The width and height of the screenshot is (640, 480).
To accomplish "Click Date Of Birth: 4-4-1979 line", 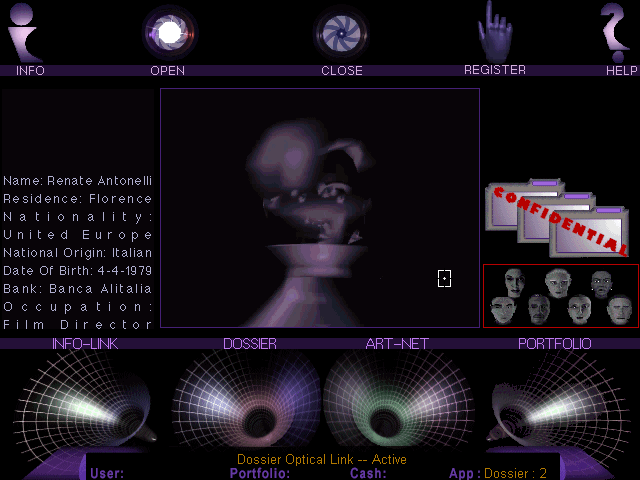I will pyautogui.click(x=78, y=271).
